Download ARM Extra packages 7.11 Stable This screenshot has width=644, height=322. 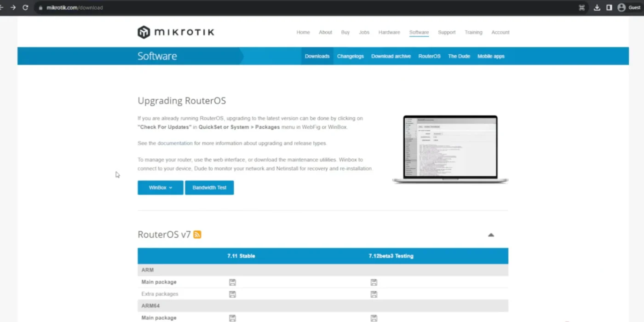(232, 294)
